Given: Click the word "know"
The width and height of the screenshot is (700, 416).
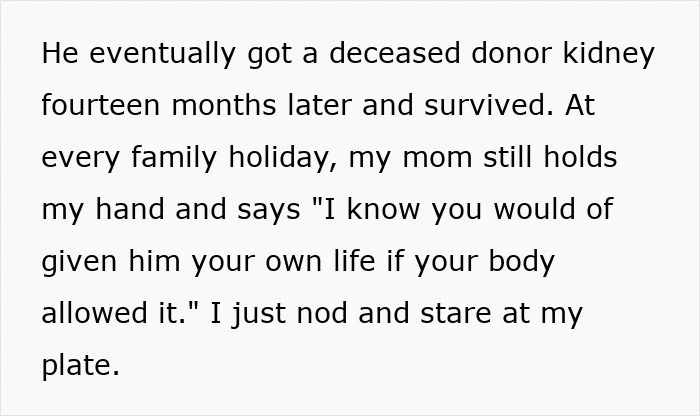Looking at the screenshot, I should 383,209.
